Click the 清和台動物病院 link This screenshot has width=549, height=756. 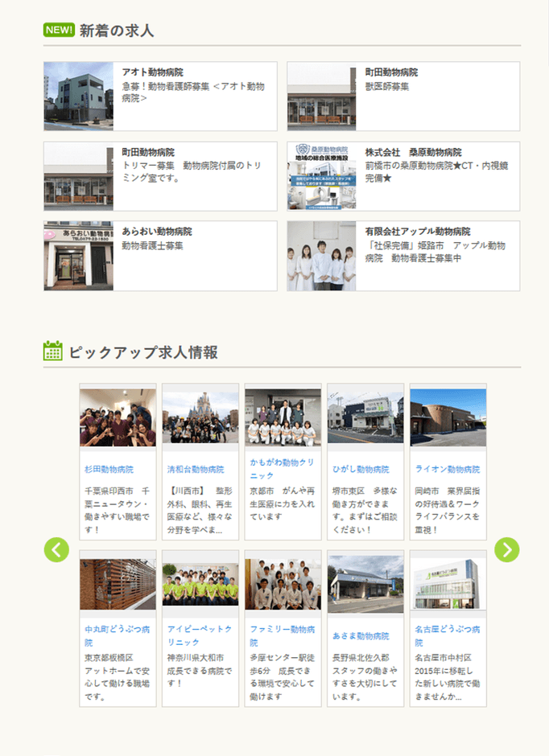(x=195, y=470)
